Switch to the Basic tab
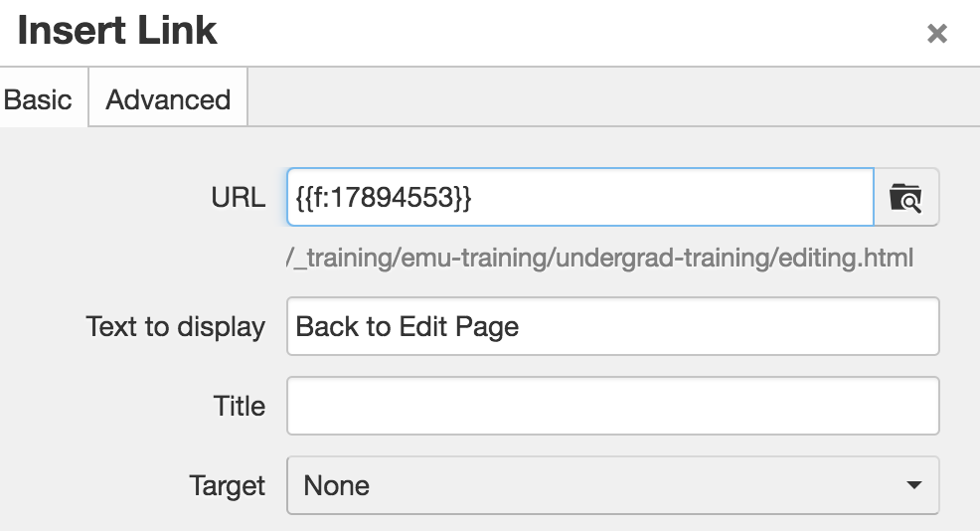 click(x=39, y=99)
